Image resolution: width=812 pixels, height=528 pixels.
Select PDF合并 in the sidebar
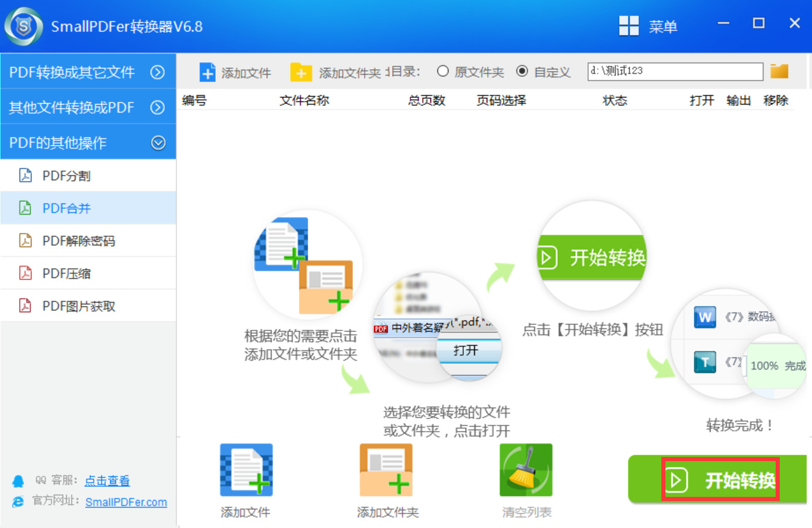tap(88, 208)
